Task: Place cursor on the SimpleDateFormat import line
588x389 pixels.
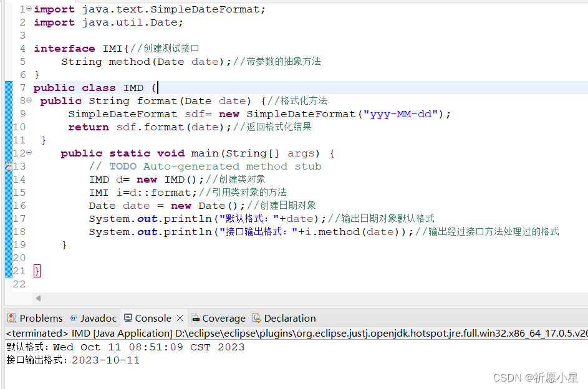Action: tap(125, 9)
